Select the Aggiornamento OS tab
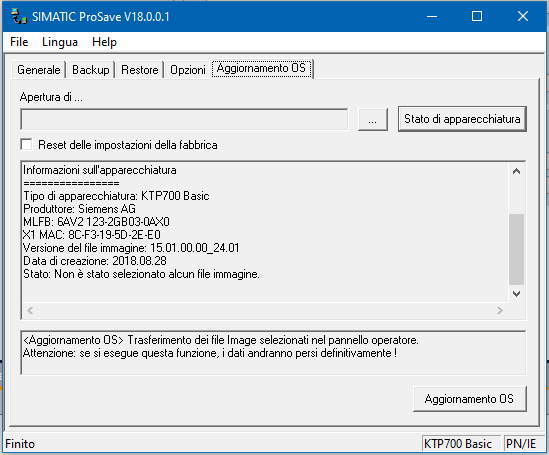549x455 pixels. pos(261,68)
